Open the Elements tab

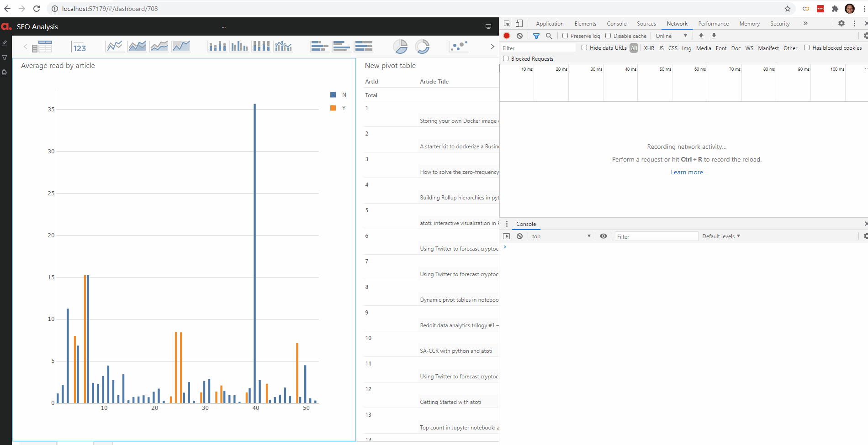coord(585,23)
